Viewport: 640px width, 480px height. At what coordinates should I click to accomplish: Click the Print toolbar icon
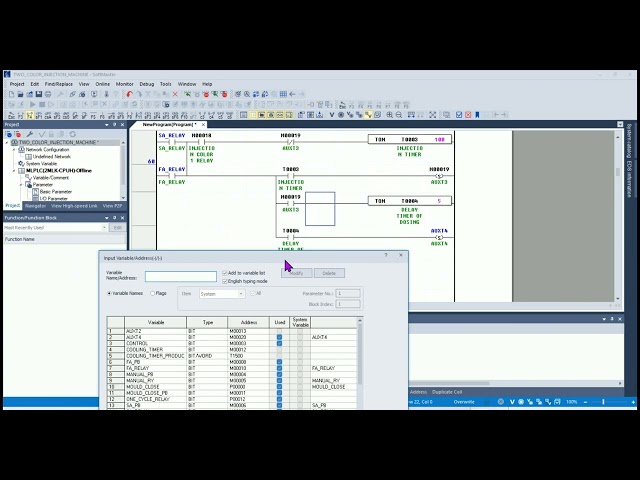tap(48, 94)
